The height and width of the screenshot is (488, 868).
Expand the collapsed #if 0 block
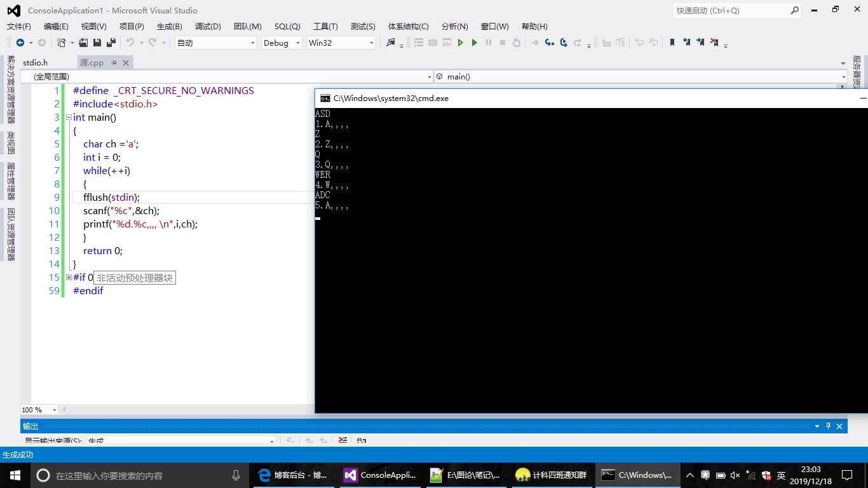click(x=69, y=277)
